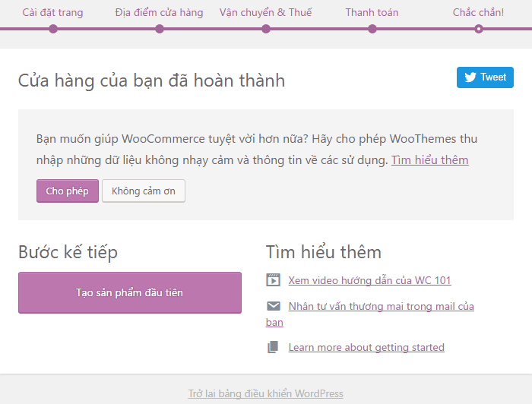This screenshot has width=532, height=404.
Task: Open Xem video hướng dẫn của WC 101
Action: 369,280
